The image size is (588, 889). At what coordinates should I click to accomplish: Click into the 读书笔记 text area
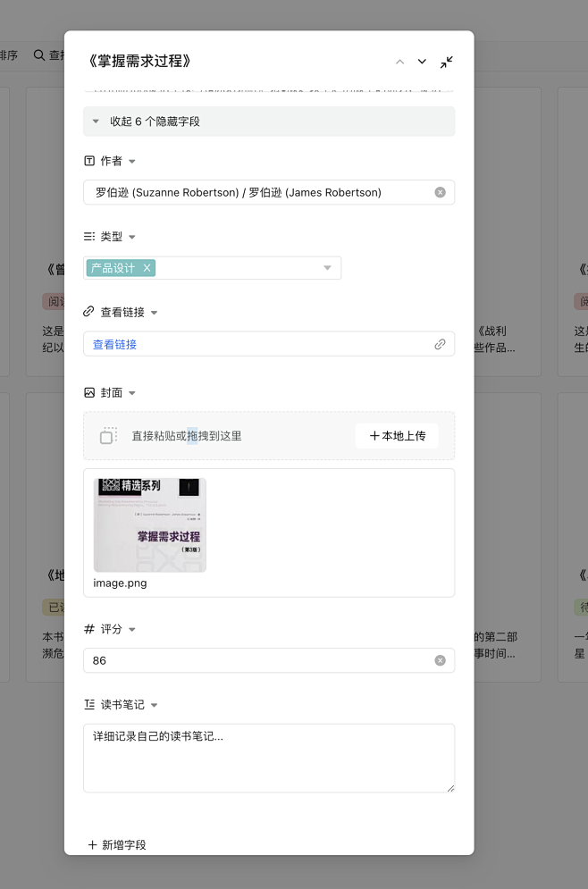click(x=268, y=758)
